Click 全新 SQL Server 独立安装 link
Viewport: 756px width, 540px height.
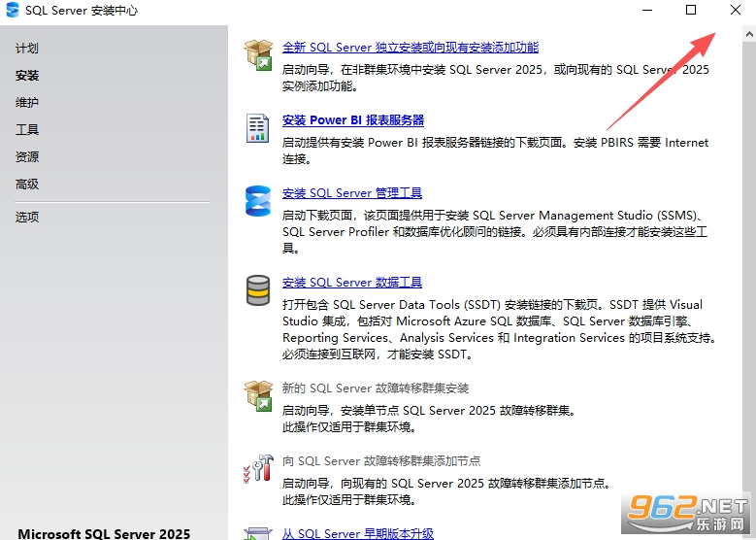click(411, 47)
